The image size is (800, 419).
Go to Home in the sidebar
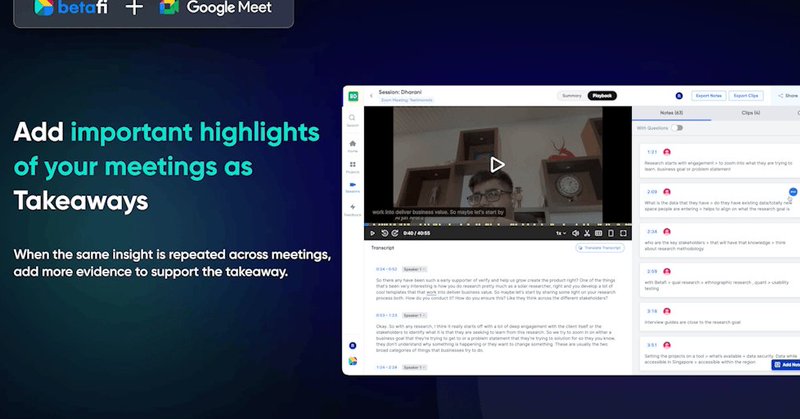point(353,146)
